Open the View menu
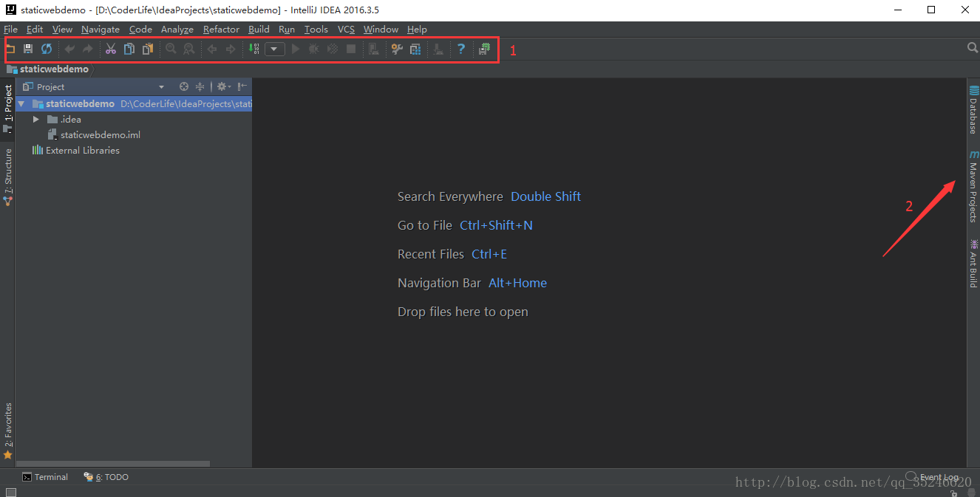The width and height of the screenshot is (980, 497). (x=62, y=30)
